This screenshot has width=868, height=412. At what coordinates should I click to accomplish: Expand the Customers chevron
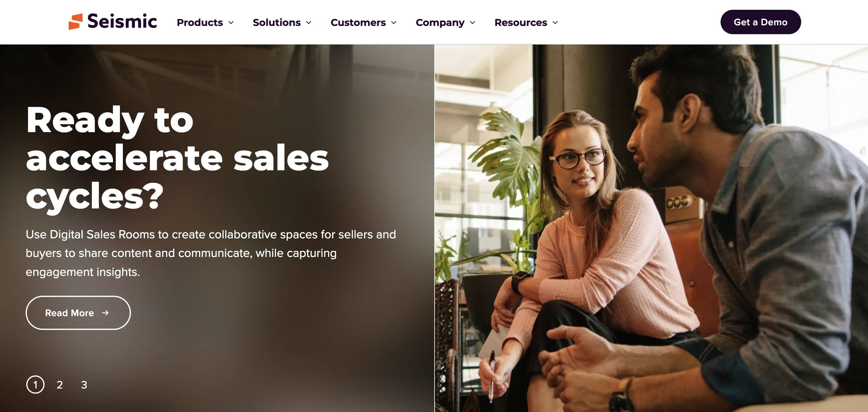click(x=394, y=23)
